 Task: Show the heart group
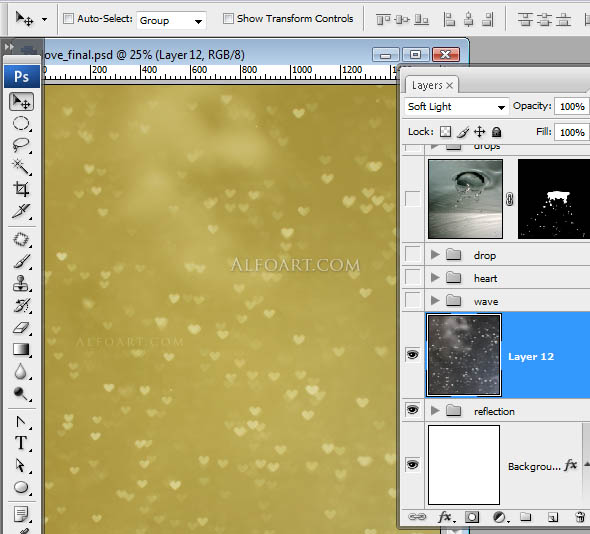(412, 277)
